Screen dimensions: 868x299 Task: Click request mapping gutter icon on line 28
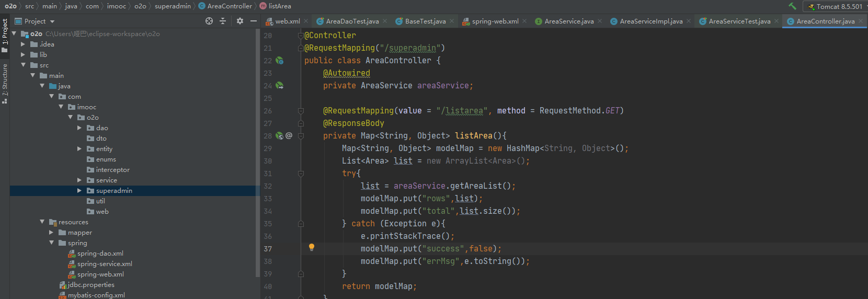tap(279, 136)
